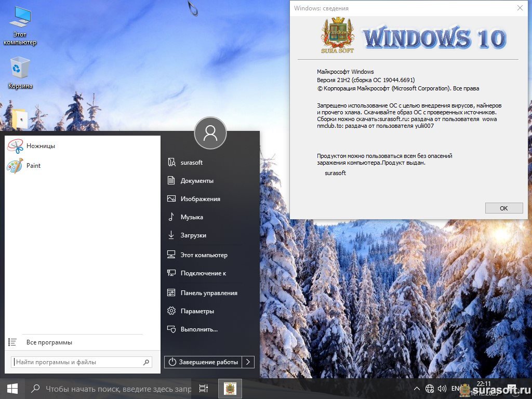Expand Все программы list
Viewport: 532px width, 399px height.
point(49,342)
